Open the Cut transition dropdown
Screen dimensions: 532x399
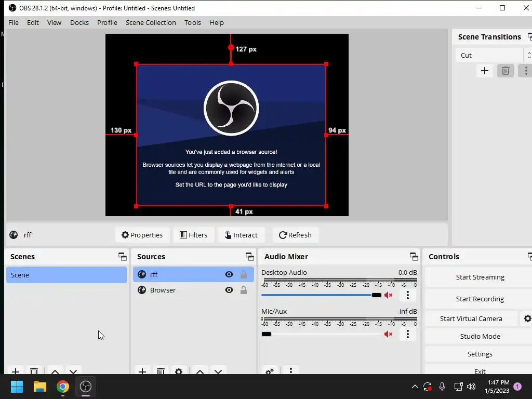tap(494, 55)
